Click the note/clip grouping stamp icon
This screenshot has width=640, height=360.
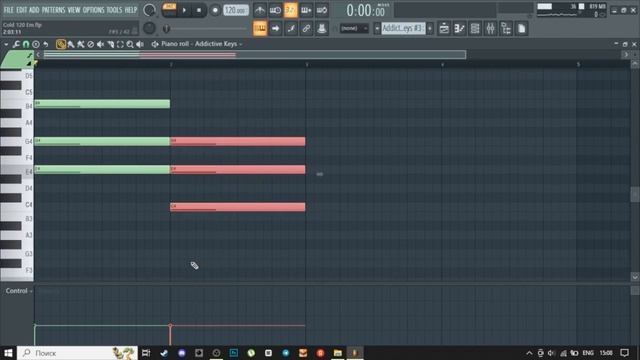(322, 28)
